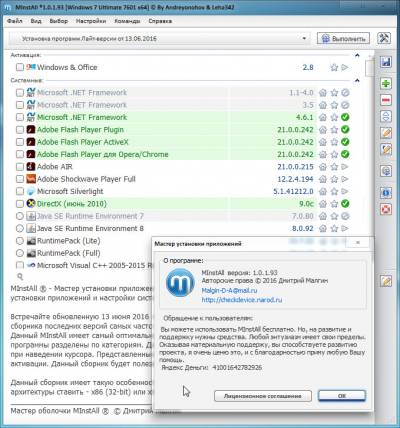400x428 pixels.
Task: Click the Adobe Flash Player для Opera/Chrome entry
Action: [x=103, y=154]
